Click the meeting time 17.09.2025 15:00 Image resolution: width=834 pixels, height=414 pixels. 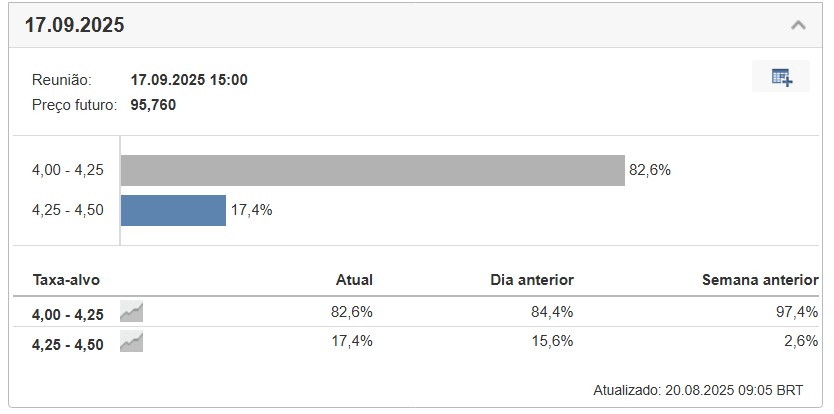[189, 80]
